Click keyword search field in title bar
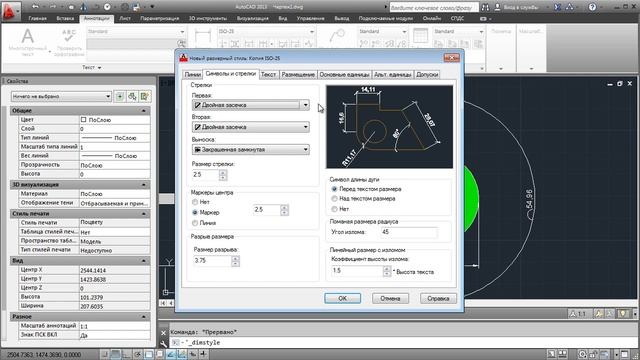This screenshot has height=360, width=640. pos(433,7)
